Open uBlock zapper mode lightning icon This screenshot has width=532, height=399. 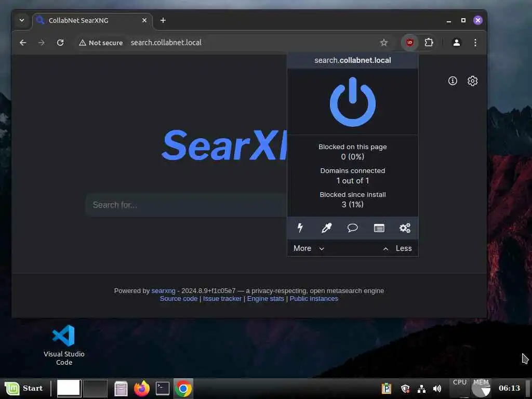[300, 228]
